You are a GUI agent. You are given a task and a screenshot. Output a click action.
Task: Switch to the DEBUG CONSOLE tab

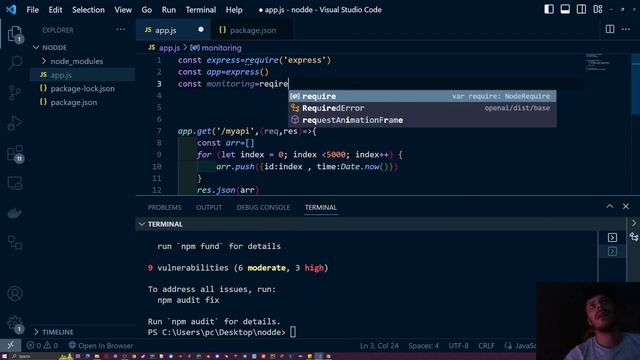coord(263,207)
